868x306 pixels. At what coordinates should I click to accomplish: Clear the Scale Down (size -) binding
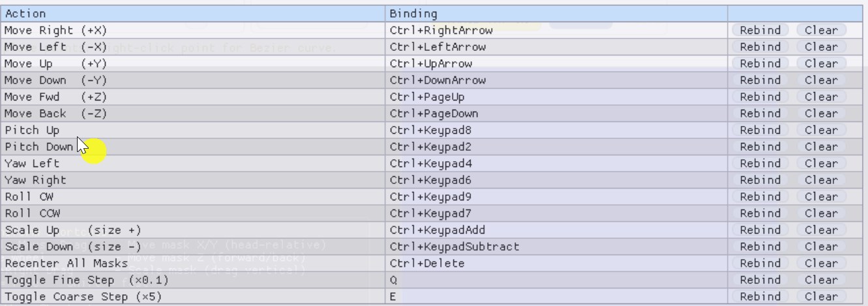821,247
